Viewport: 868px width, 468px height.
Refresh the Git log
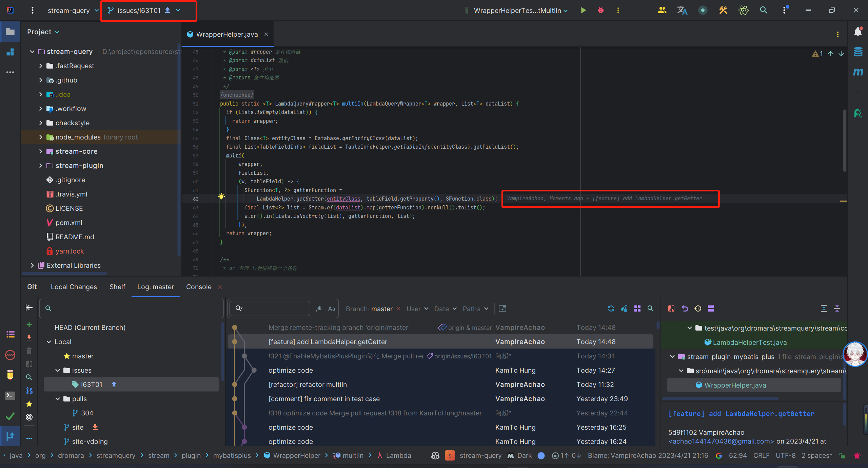click(x=611, y=308)
